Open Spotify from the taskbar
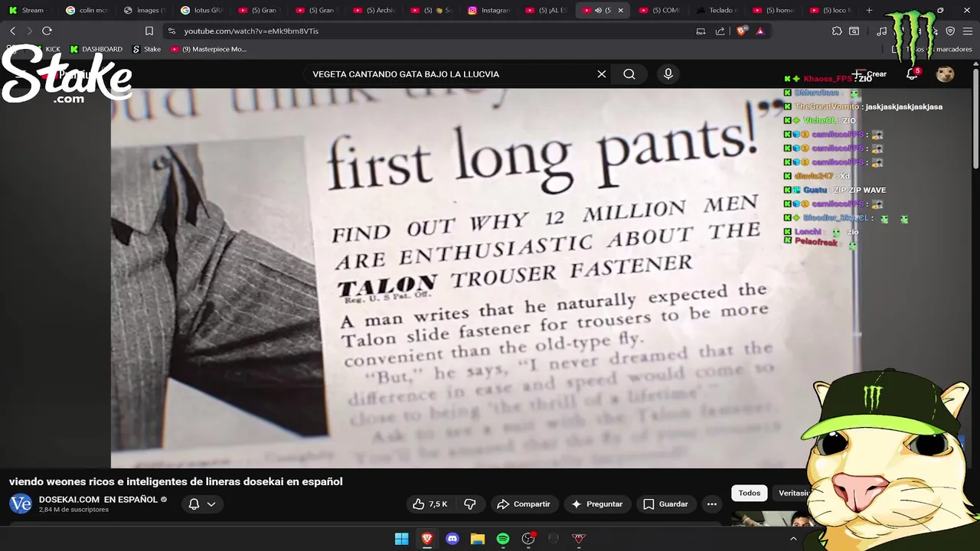 (503, 539)
